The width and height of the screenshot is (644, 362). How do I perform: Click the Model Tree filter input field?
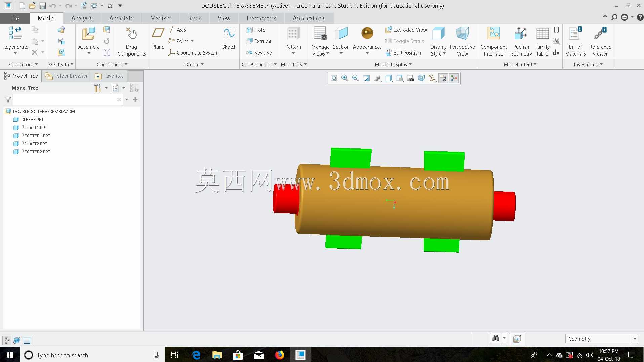68,100
